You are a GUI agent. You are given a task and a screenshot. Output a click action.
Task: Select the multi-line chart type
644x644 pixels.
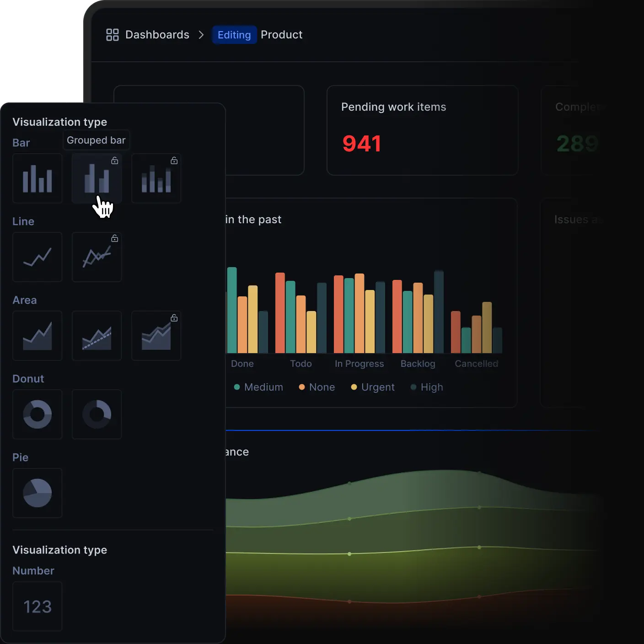click(97, 257)
